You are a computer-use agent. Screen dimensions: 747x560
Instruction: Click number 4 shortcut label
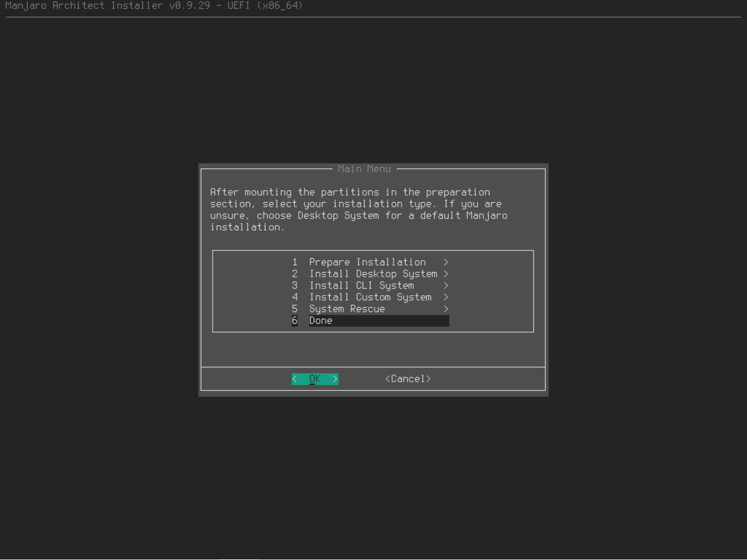coord(295,297)
